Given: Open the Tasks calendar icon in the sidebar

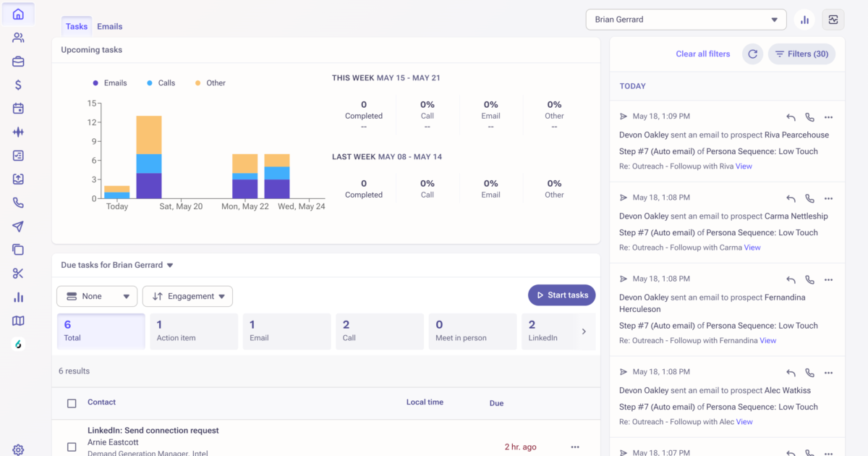Looking at the screenshot, I should coord(18,109).
